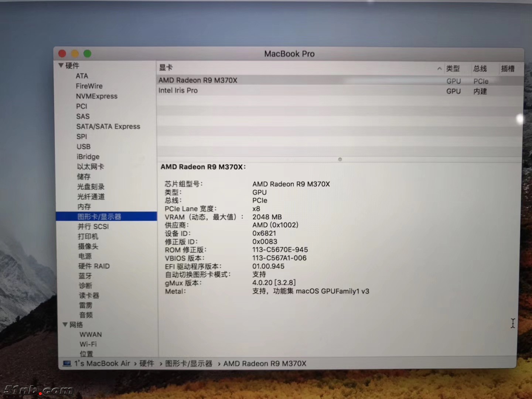
Task: Select PCI in the hardware list
Action: coord(82,106)
